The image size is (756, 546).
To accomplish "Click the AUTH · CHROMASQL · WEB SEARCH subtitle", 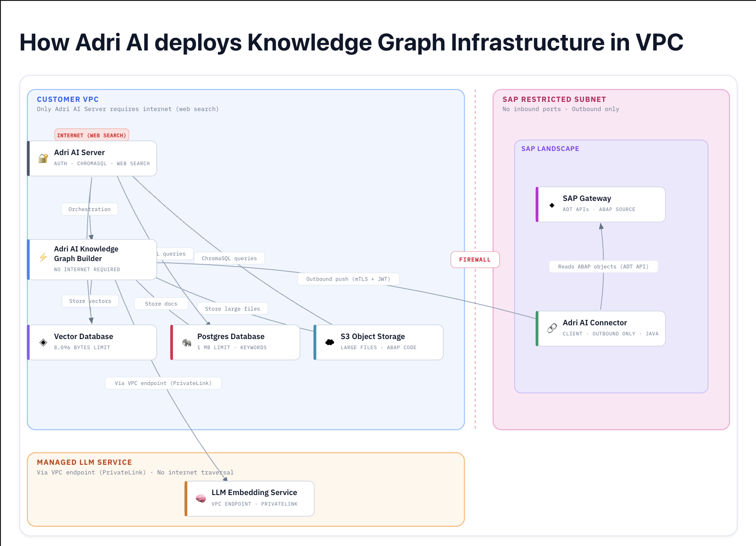I will point(102,163).
